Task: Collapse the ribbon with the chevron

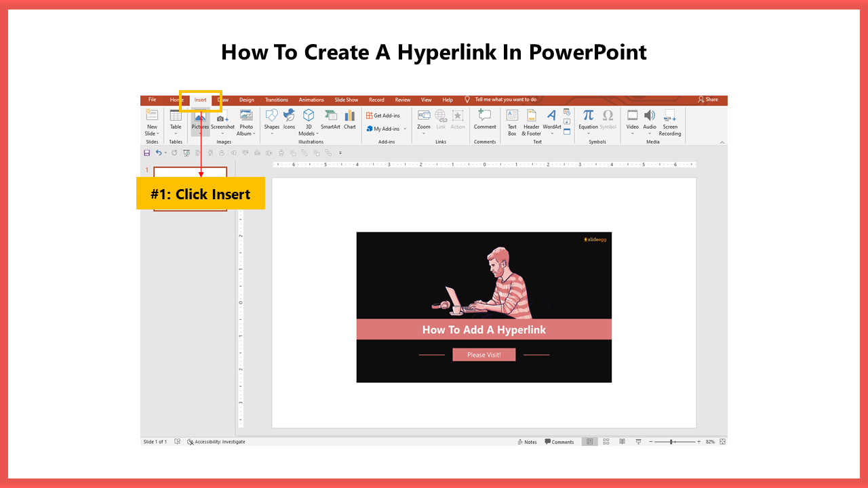Action: (722, 142)
